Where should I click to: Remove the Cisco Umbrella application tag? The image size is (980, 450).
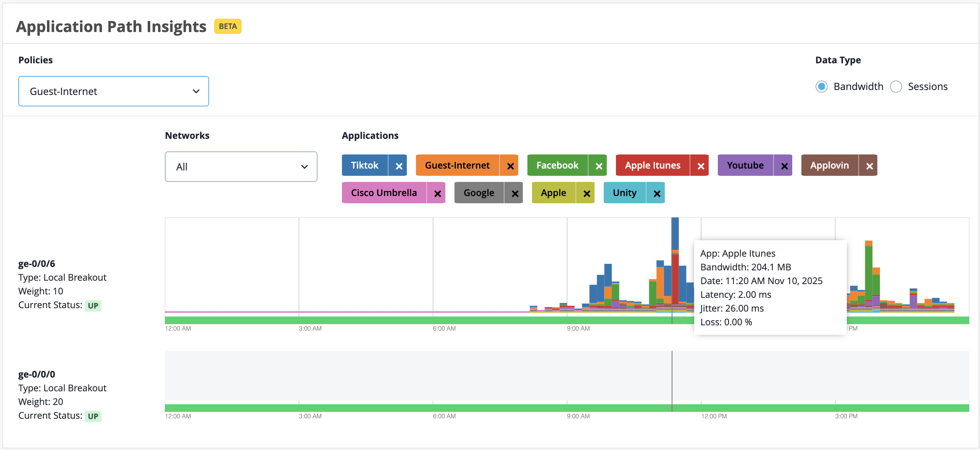point(437,193)
